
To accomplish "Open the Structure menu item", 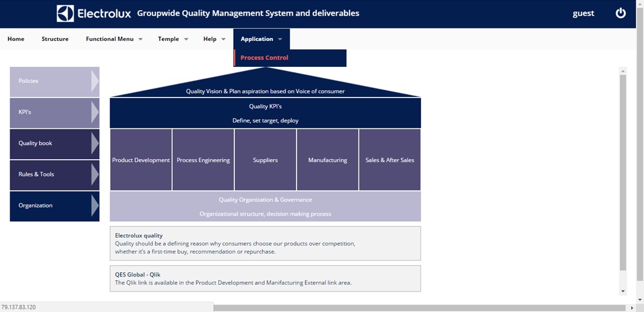I will [x=55, y=39].
